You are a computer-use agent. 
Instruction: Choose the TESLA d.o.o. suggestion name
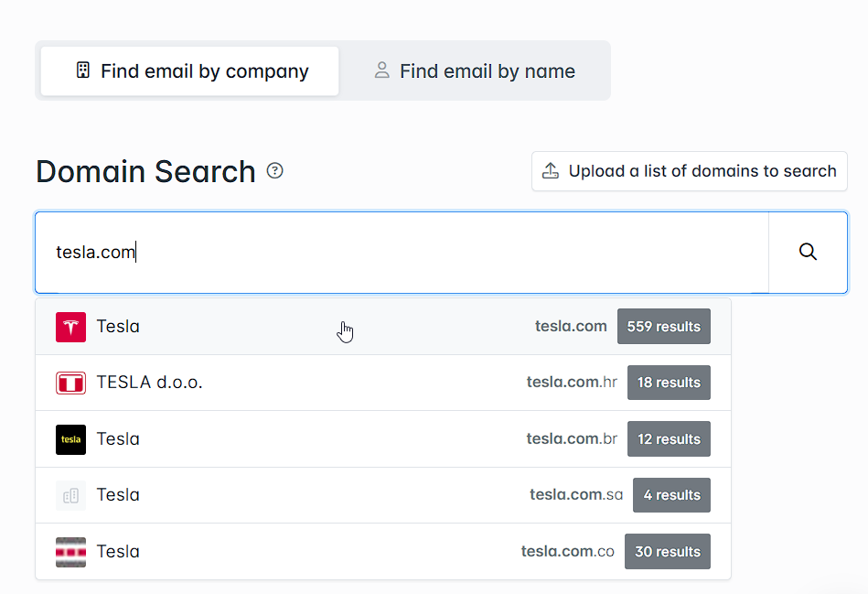(149, 383)
